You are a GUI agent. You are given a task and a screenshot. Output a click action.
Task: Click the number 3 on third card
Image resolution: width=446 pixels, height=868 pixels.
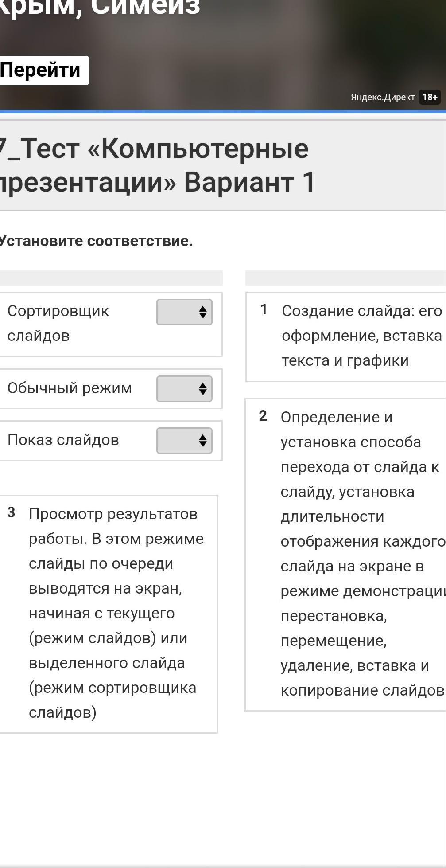coord(12,513)
